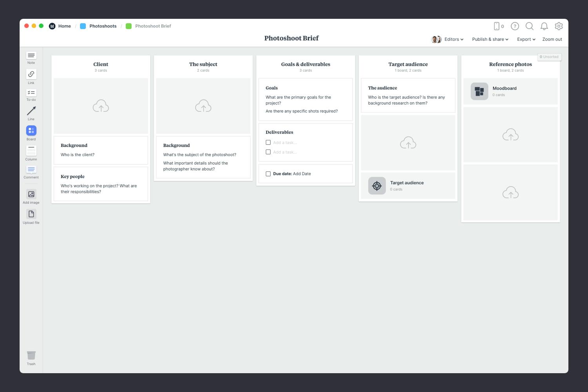The image size is (588, 392).
Task: Open the search icon in the top bar
Action: (x=529, y=26)
